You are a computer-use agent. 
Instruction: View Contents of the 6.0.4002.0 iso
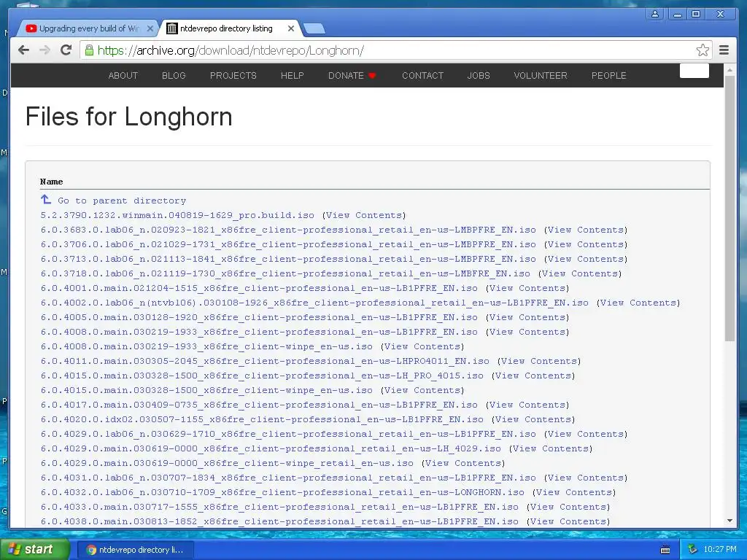[638, 303]
